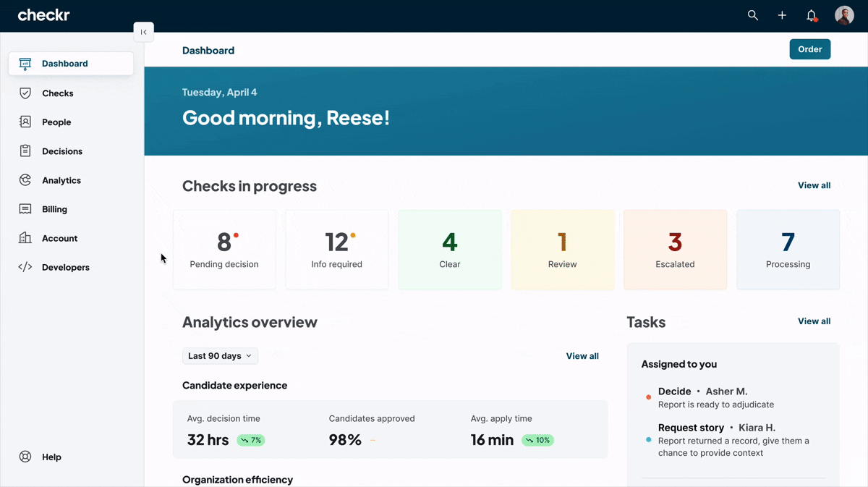Open the People section icon

pos(25,122)
